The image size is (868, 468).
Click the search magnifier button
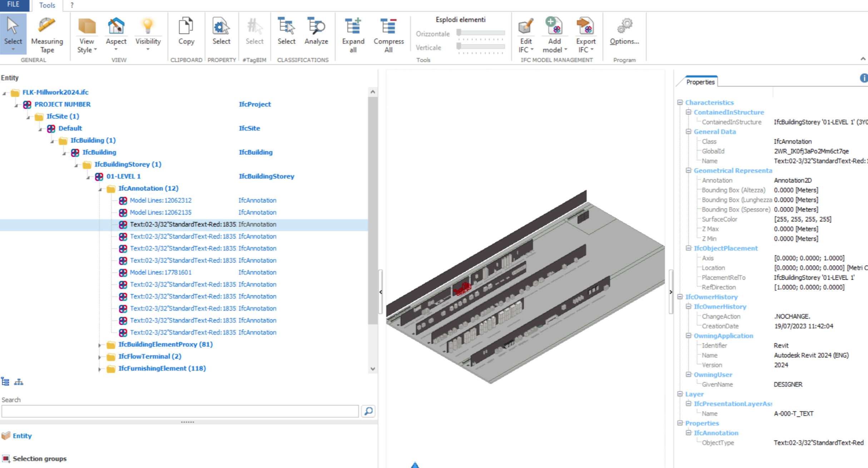click(368, 411)
